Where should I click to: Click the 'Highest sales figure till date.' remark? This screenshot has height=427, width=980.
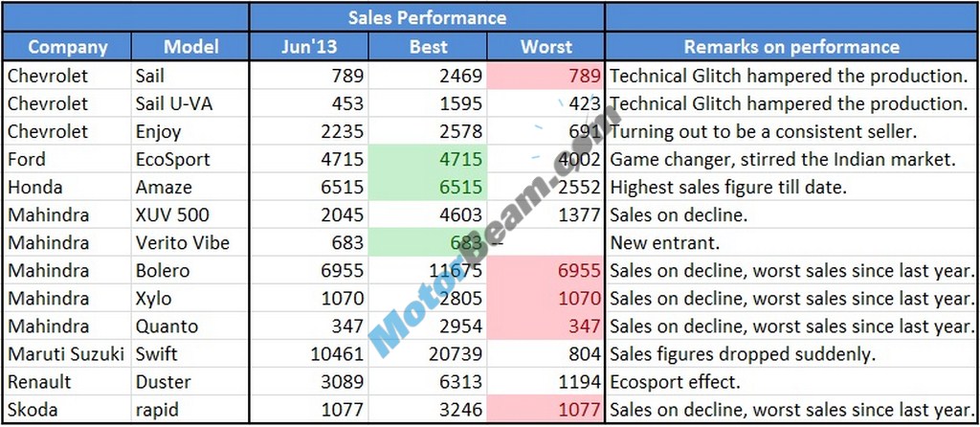tap(791, 187)
